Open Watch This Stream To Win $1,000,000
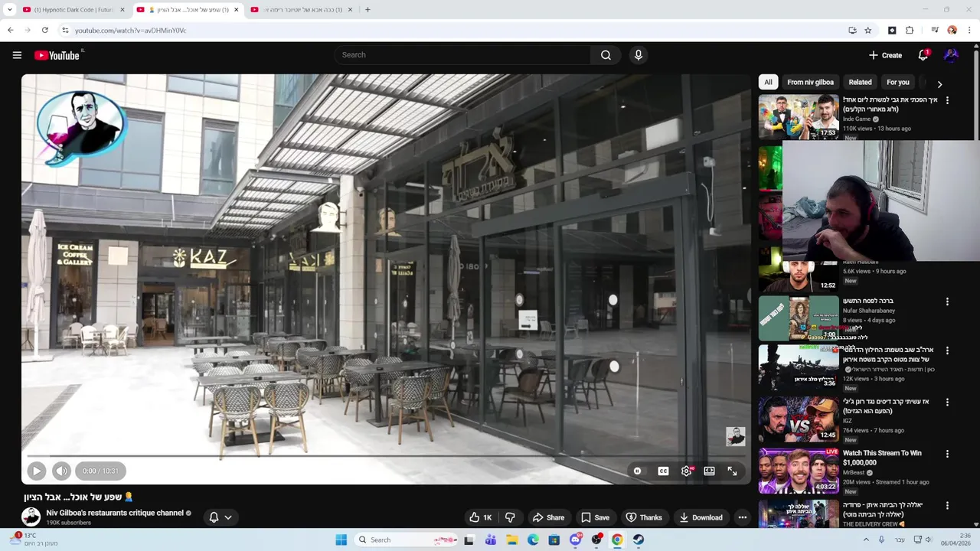 click(x=882, y=458)
